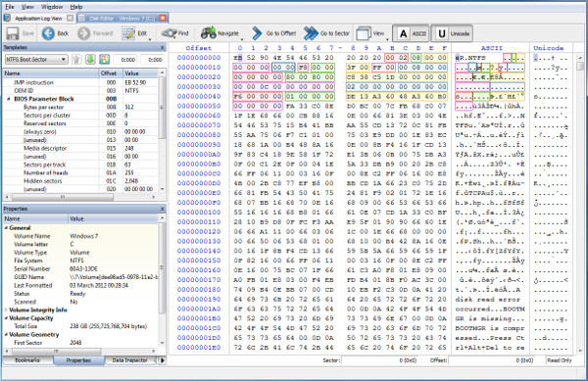Close the Properties panel
588x381 pixels.
(163, 209)
